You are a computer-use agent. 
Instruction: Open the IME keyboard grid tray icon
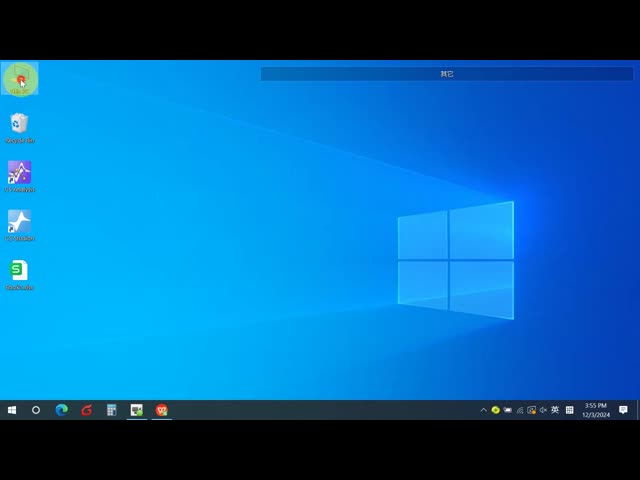point(569,410)
